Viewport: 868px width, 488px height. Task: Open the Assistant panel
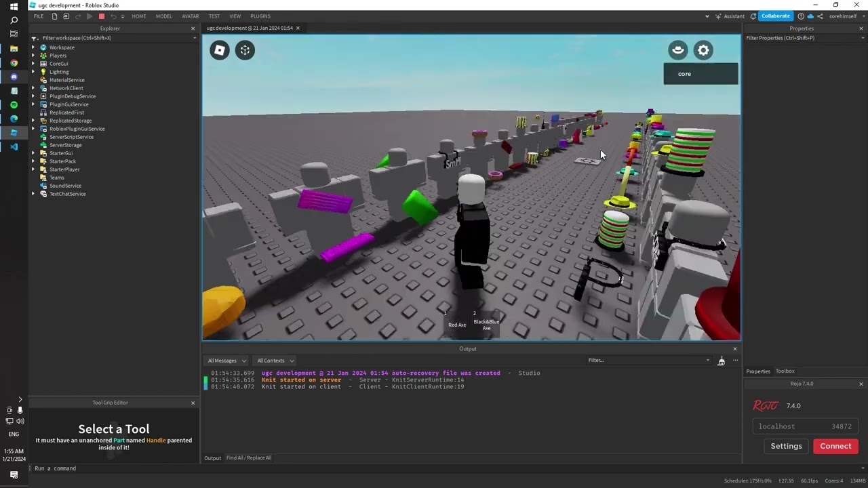tap(730, 16)
